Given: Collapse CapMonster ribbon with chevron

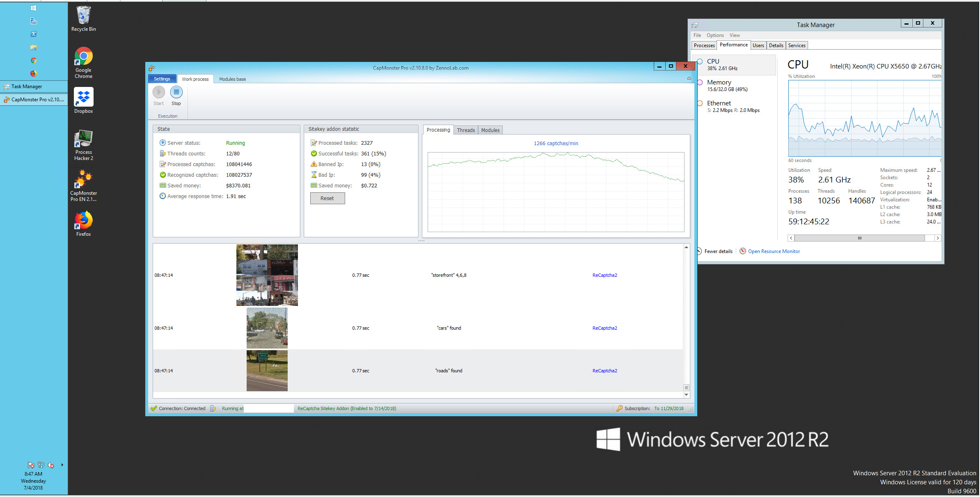Looking at the screenshot, I should 689,78.
